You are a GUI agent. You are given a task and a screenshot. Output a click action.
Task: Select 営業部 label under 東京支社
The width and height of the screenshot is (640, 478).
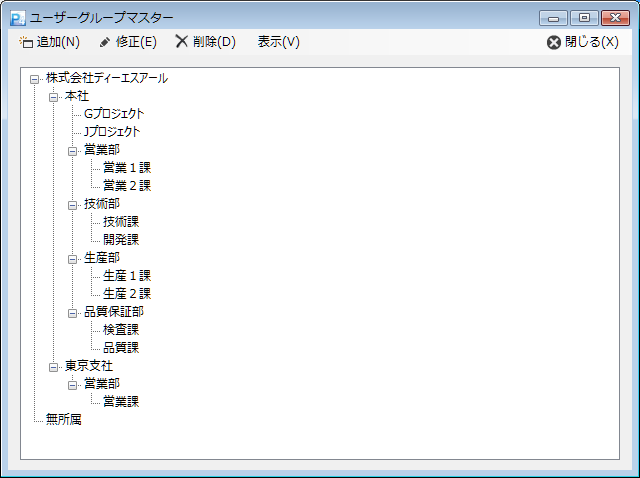coord(102,384)
